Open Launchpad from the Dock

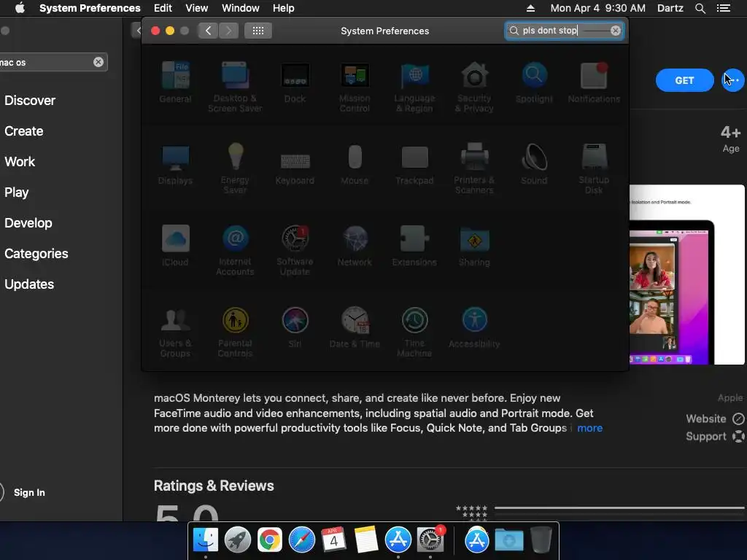pos(237,540)
